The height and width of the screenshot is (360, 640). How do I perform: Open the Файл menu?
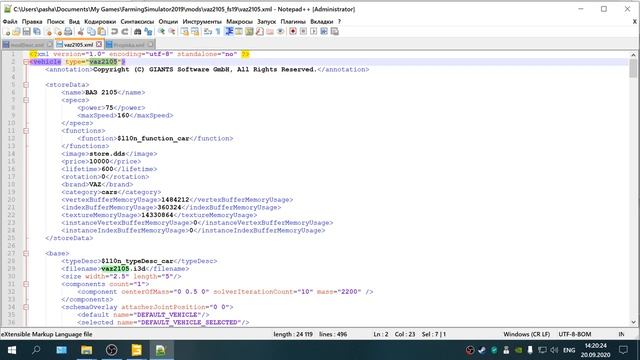coord(10,21)
